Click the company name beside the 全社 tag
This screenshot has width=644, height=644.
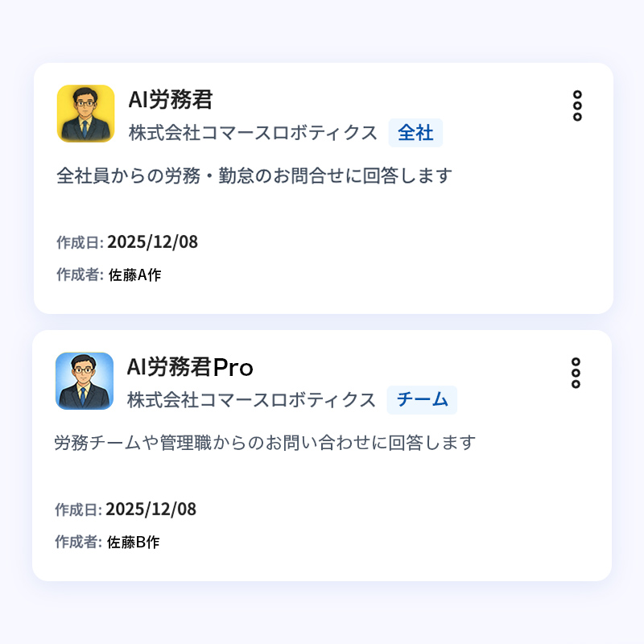point(253,133)
